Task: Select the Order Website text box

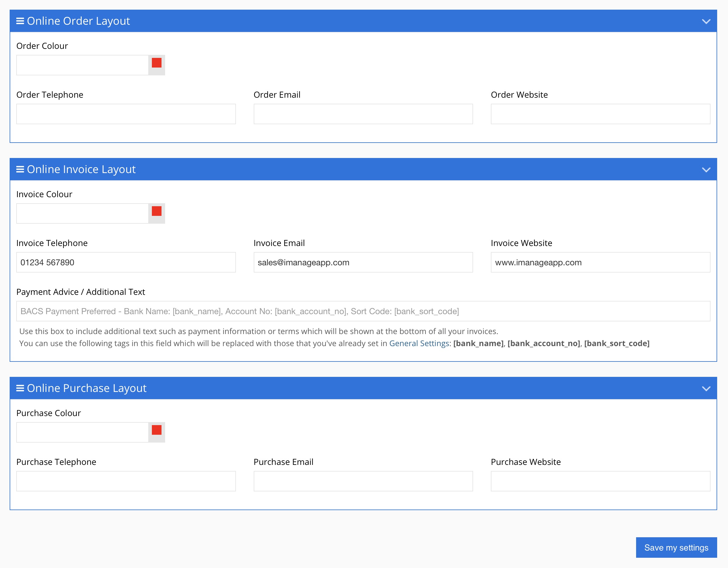Action: tap(600, 114)
